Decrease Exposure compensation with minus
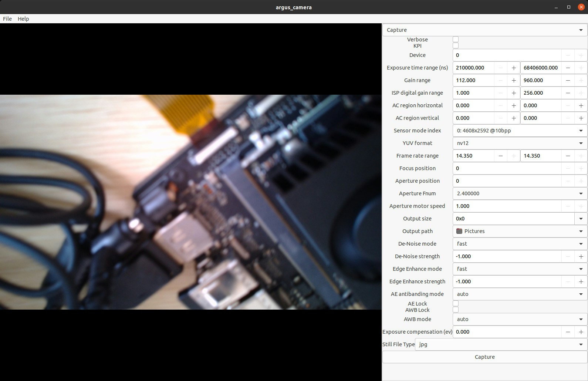Screen dimensions: 588x381 point(568,332)
